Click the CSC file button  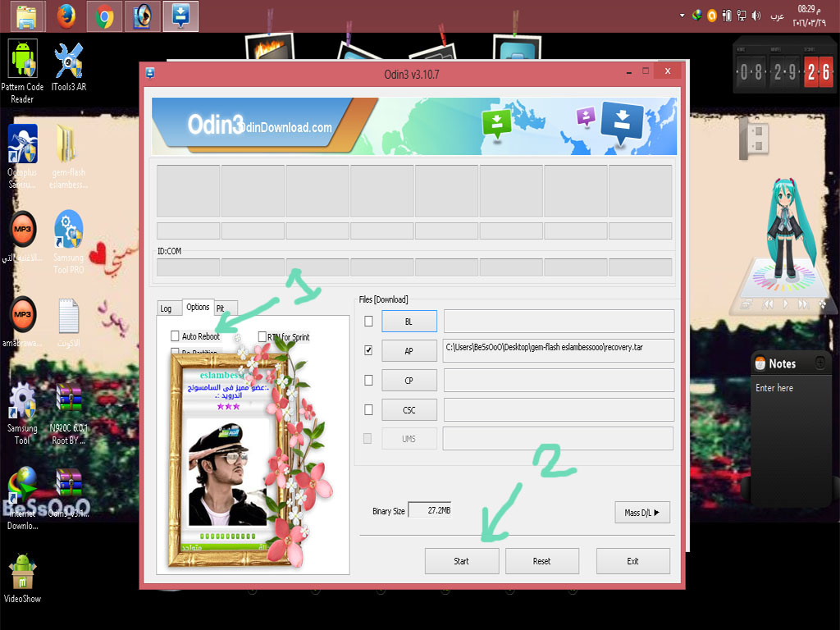point(409,410)
